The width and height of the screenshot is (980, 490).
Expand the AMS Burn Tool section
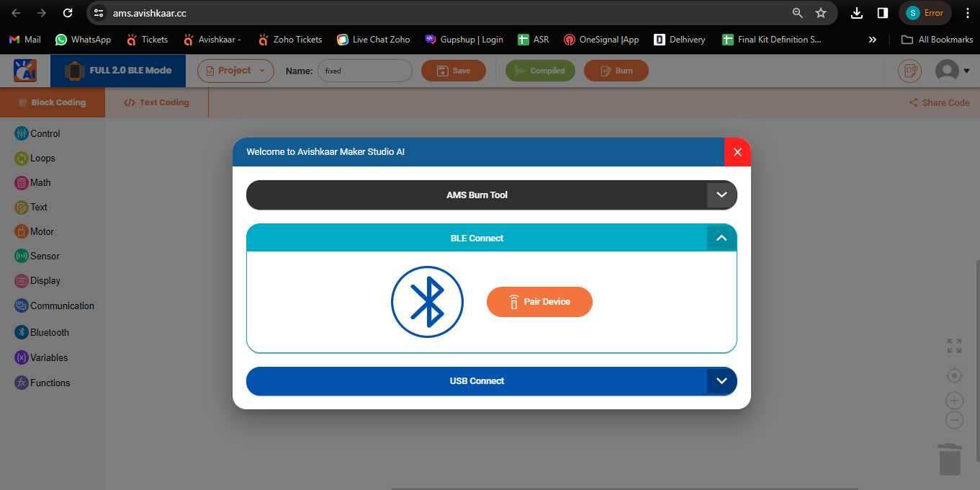click(x=721, y=195)
